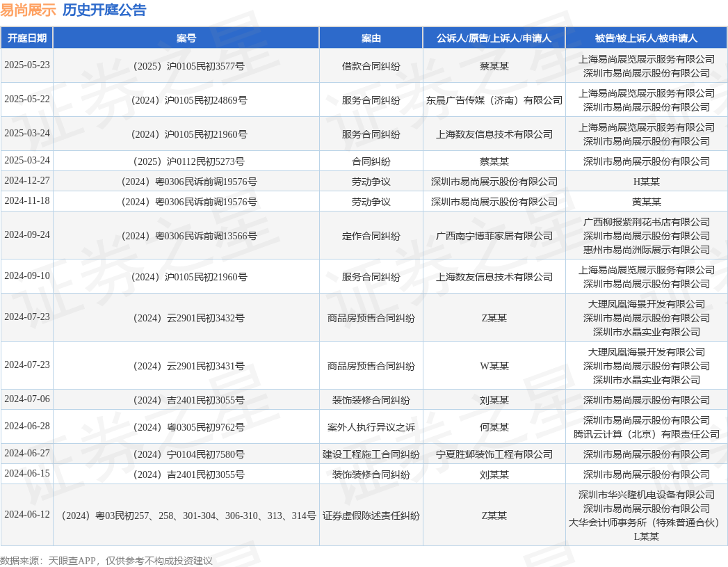728x567 pixels.
Task: Select the date 2025-05-23
Action: pos(27,65)
